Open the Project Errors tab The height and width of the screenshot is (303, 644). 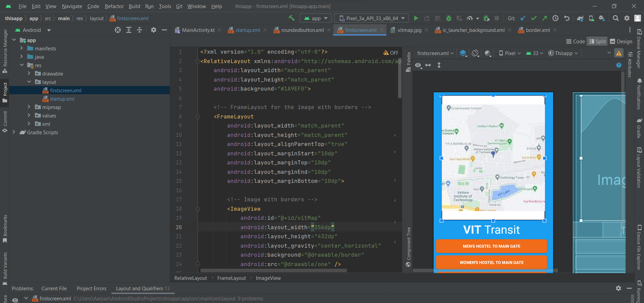pyautogui.click(x=91, y=288)
